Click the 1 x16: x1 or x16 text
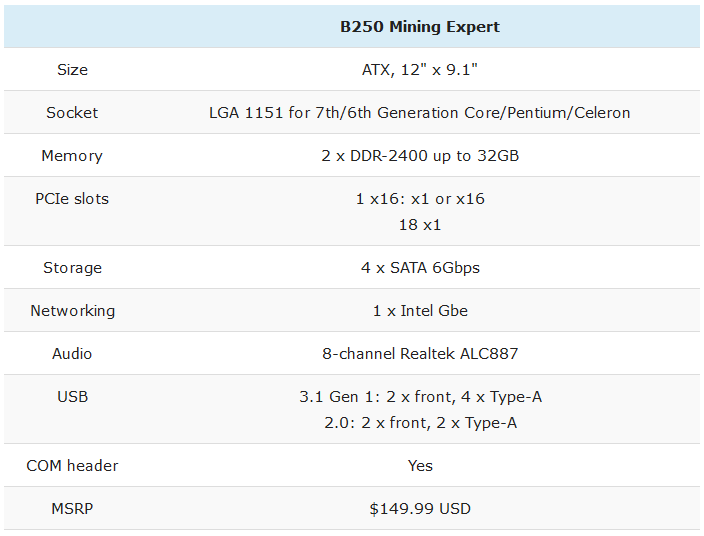 420,199
